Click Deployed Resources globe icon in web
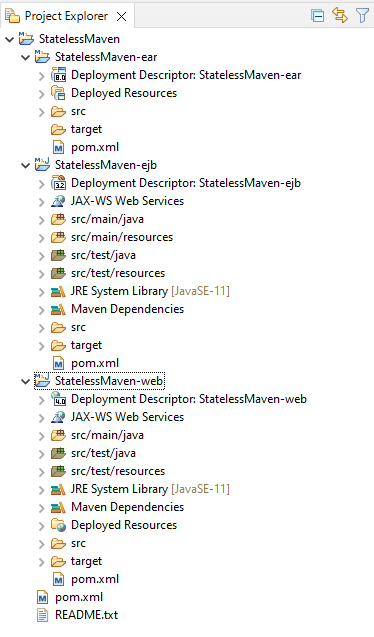 (58, 525)
